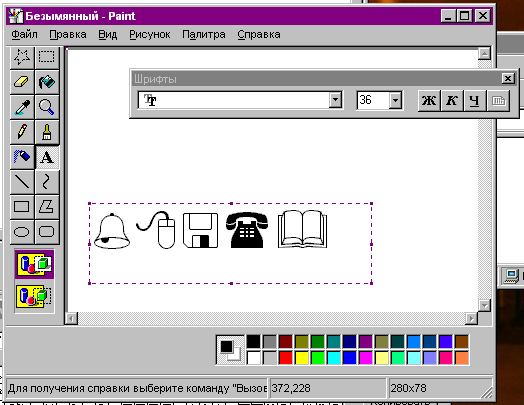Screen dimensions: 524x405
Task: Choose the bright green color swatch
Action: tap(318, 358)
